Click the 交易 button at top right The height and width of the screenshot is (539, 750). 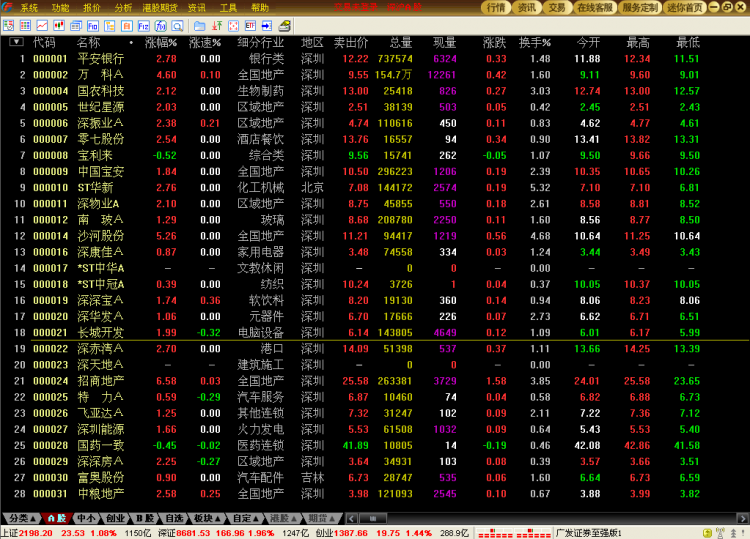coord(557,7)
